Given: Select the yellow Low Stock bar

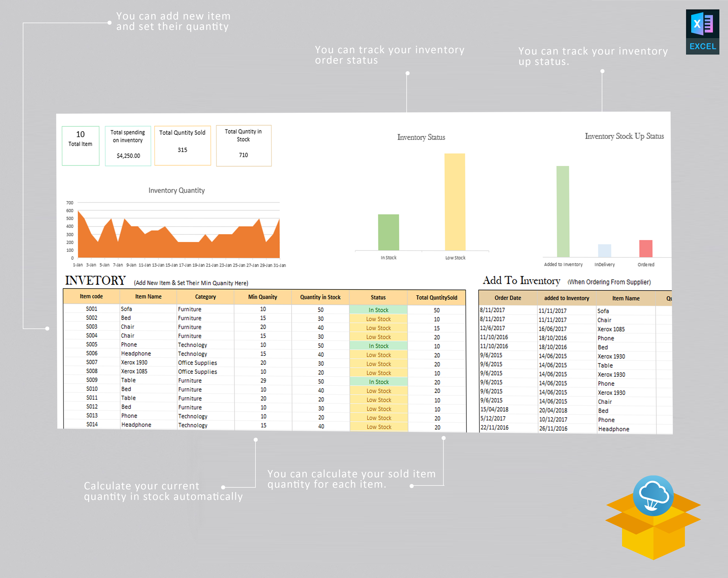Looking at the screenshot, I should click(x=455, y=202).
